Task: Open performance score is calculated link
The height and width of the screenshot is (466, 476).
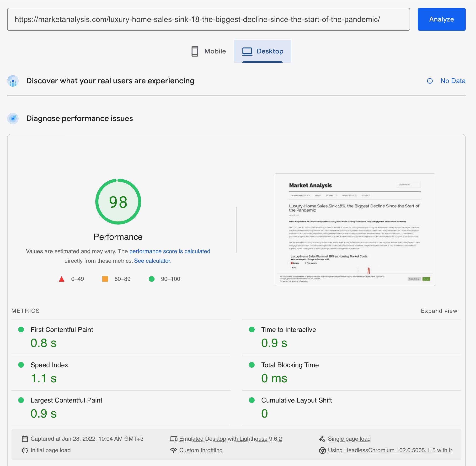Action: pyautogui.click(x=170, y=251)
